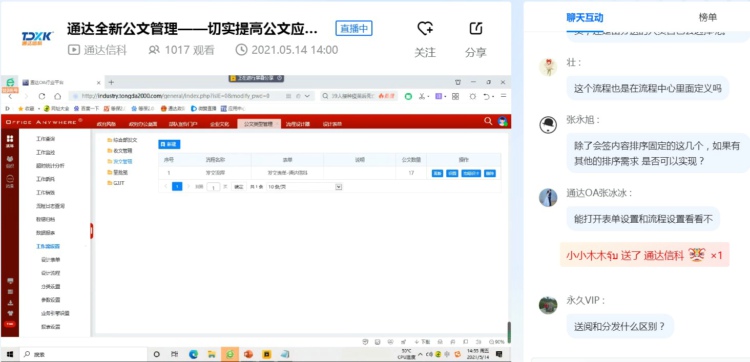Click the browser refresh icon

[x=42, y=96]
